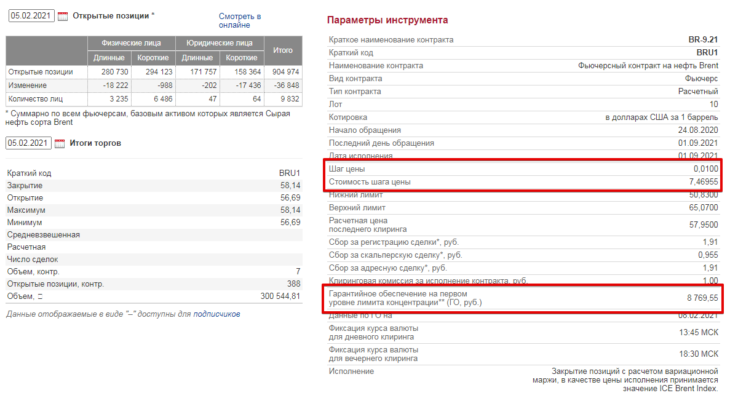Click upper limit value 65,0700
Viewport: 730px width, 401px height.
[x=703, y=208]
